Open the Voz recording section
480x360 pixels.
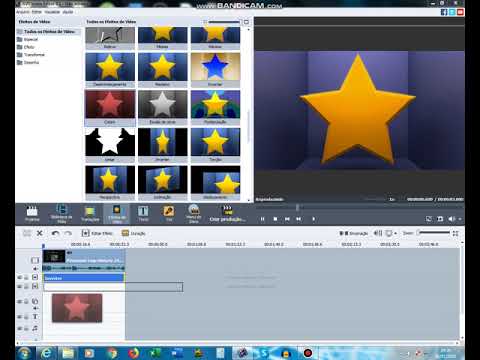pos(169,214)
